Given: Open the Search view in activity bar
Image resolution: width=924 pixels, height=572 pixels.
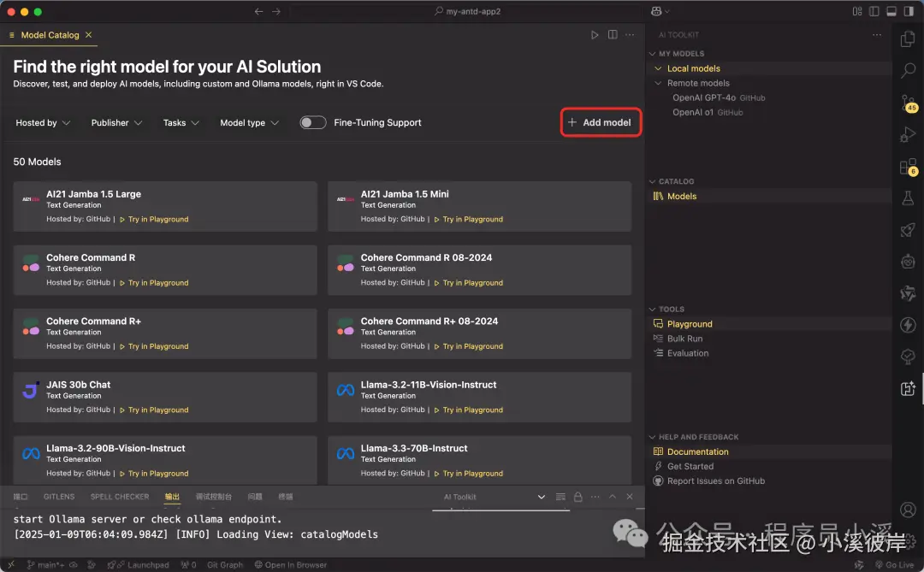Looking at the screenshot, I should tap(908, 71).
